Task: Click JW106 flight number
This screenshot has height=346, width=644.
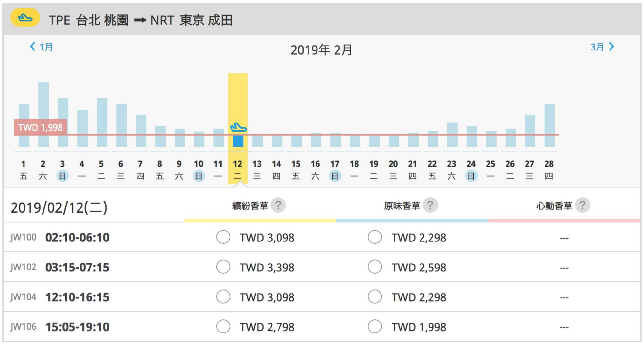Action: point(23,327)
